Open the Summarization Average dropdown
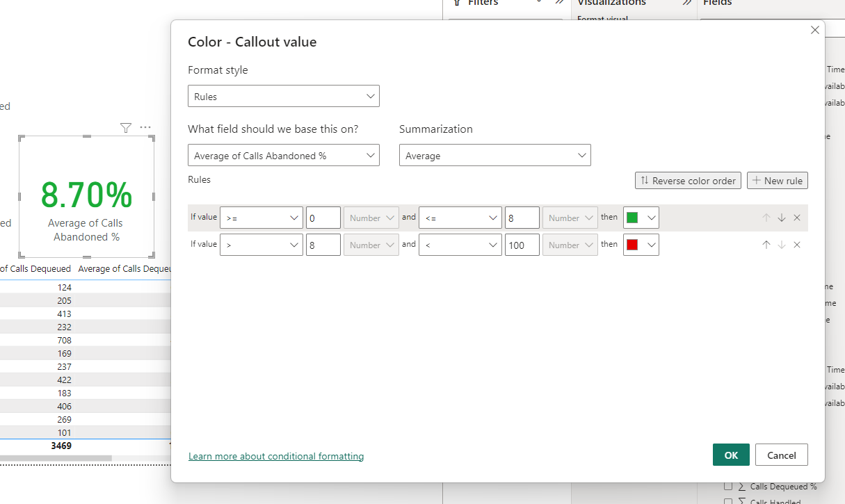The image size is (845, 504). [x=495, y=156]
